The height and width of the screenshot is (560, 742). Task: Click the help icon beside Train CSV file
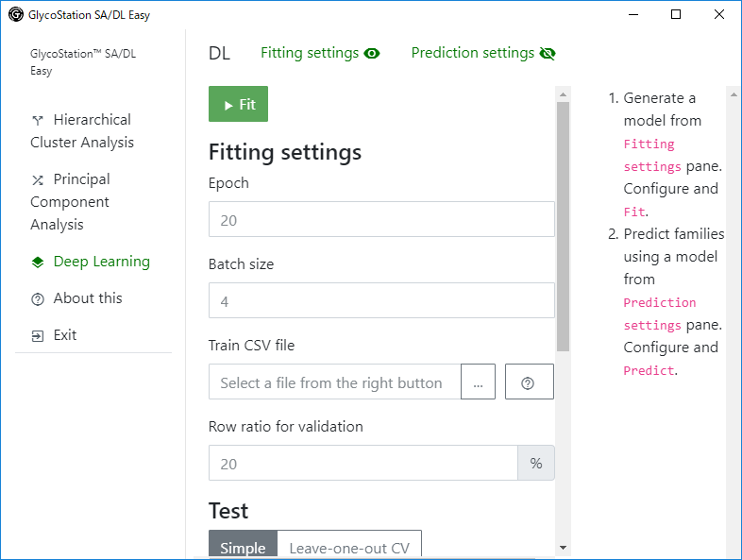click(529, 382)
